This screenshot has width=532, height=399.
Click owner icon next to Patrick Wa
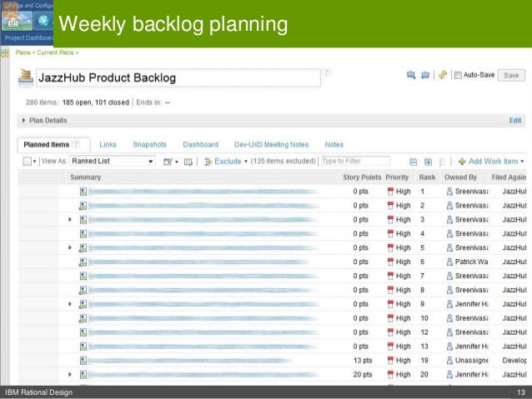[x=449, y=262]
